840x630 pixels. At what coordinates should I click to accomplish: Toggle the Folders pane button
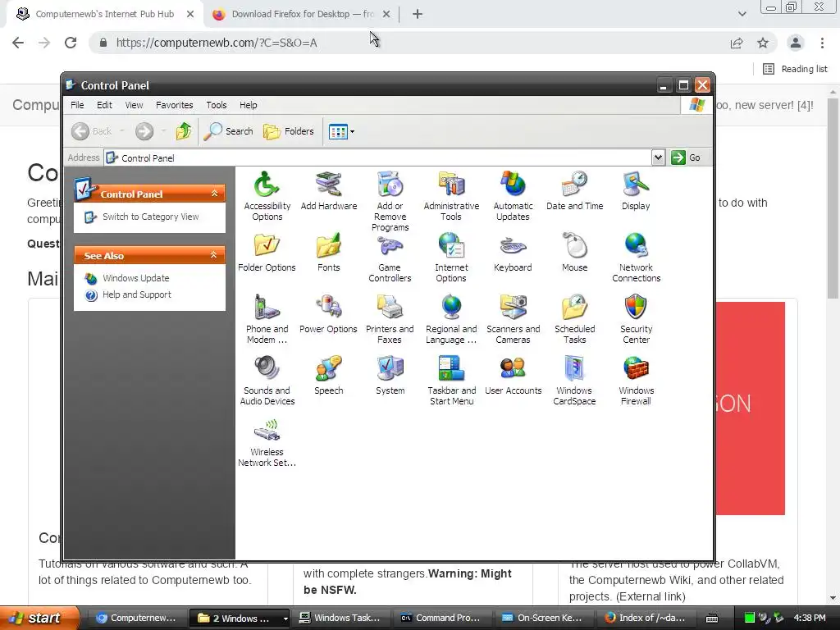click(289, 131)
